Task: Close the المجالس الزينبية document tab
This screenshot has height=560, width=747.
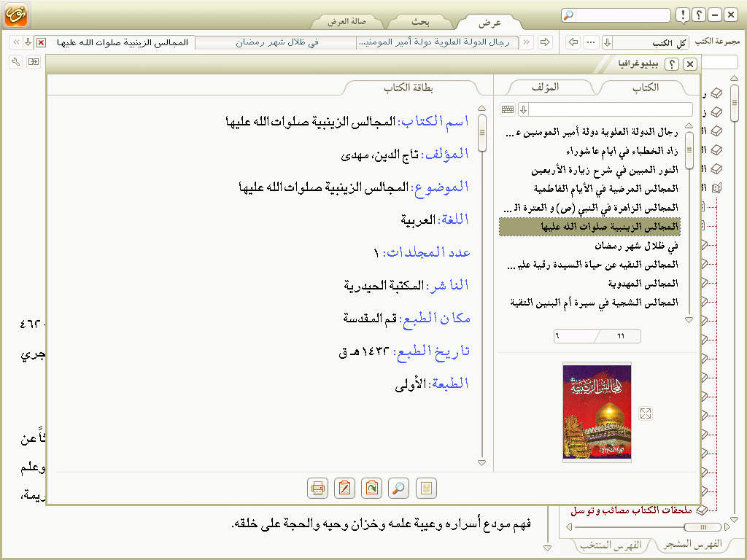Action: (41, 42)
